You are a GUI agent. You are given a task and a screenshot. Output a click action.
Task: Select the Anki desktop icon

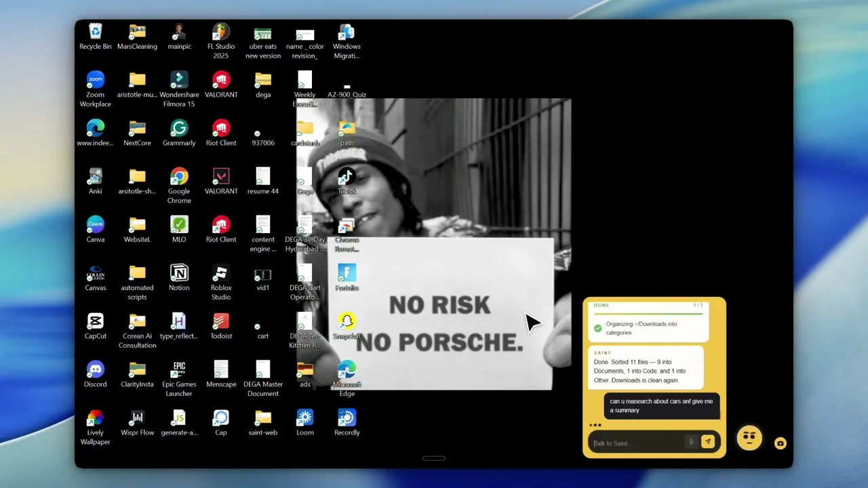pyautogui.click(x=96, y=181)
